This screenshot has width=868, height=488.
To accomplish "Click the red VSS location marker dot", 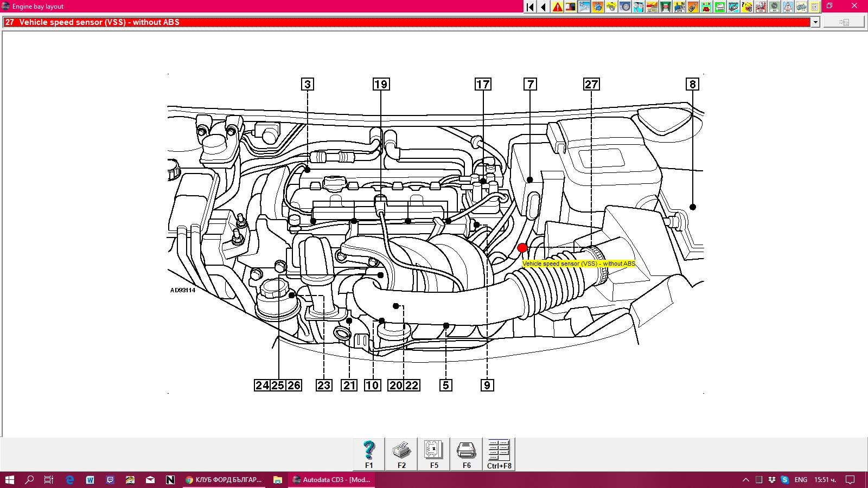I will pyautogui.click(x=522, y=248).
